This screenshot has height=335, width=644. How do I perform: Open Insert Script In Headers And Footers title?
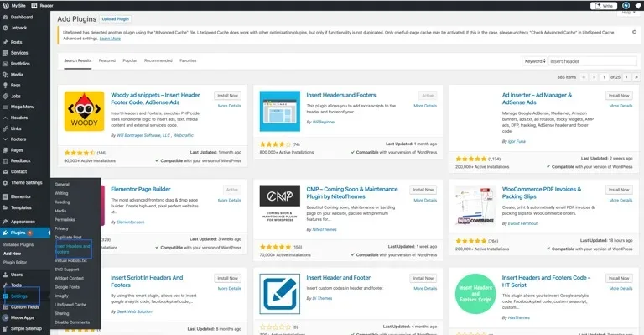tap(147, 281)
